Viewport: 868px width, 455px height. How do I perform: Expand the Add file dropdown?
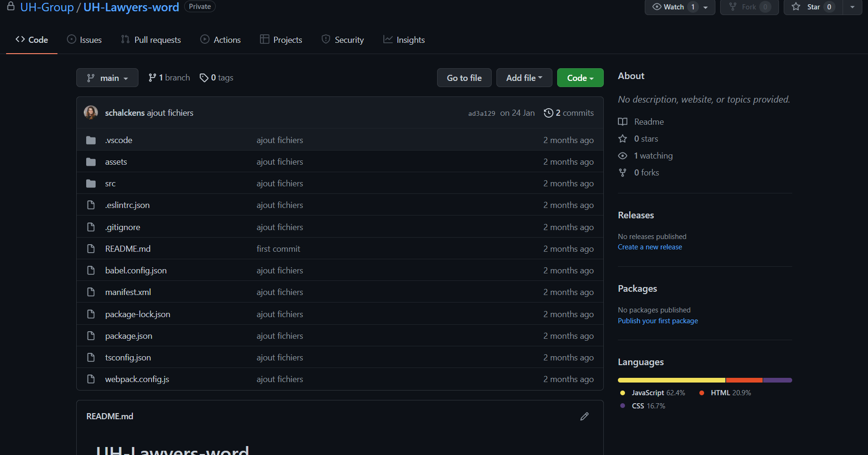coord(524,78)
